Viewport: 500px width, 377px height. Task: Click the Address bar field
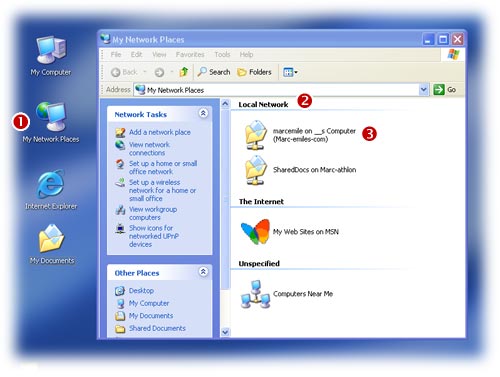277,90
